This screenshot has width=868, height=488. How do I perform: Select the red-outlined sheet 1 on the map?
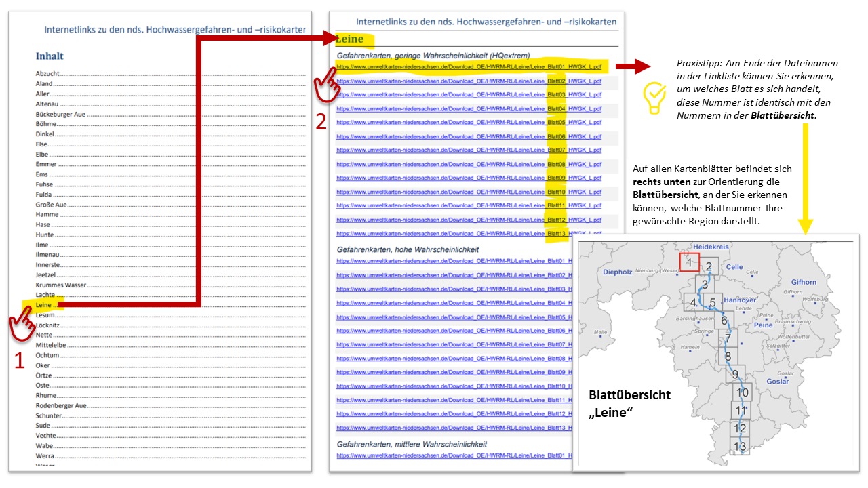click(689, 262)
